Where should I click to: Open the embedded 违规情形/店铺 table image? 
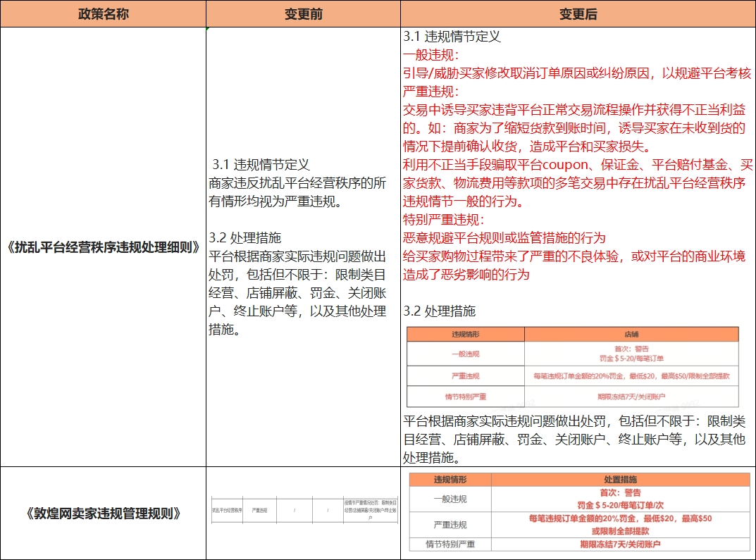pyautogui.click(x=572, y=366)
